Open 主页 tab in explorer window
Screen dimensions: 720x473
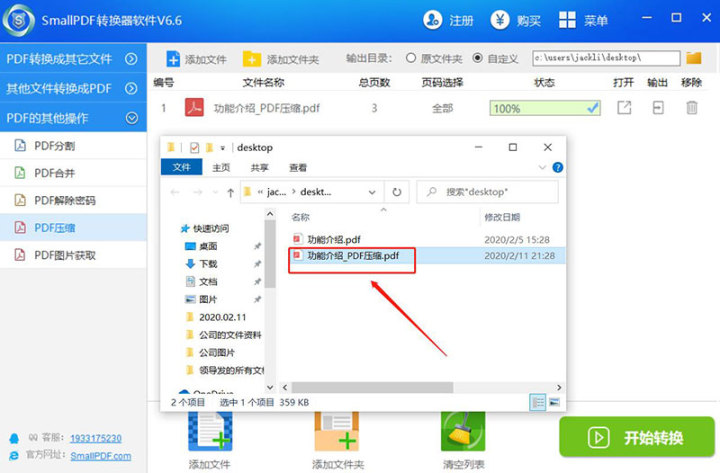221,168
